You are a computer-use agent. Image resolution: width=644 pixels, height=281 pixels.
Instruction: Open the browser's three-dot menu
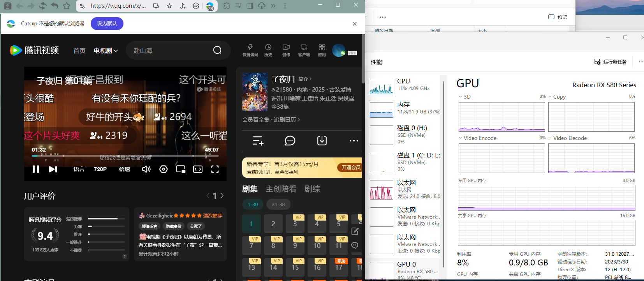285,6
